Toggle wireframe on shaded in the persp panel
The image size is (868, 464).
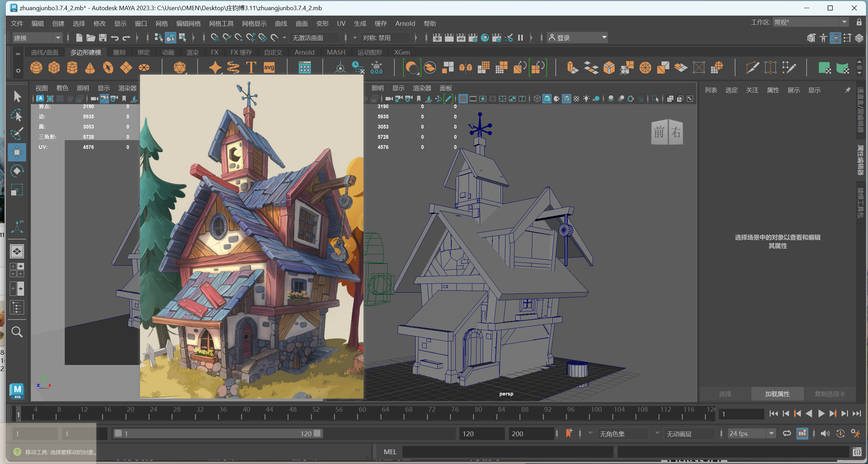tap(567, 99)
